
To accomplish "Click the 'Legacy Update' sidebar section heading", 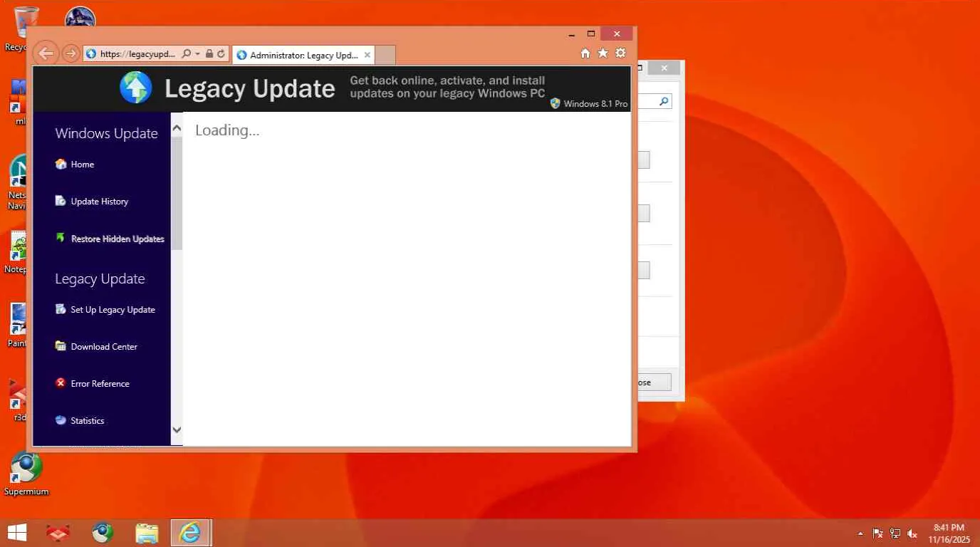I will click(100, 278).
